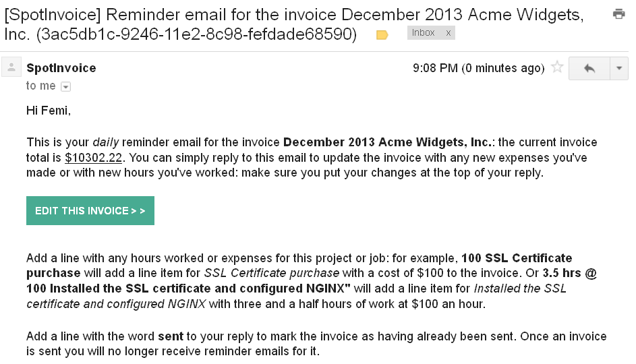636x364 pixels.
Task: Click the print all icon
Action: [x=618, y=13]
